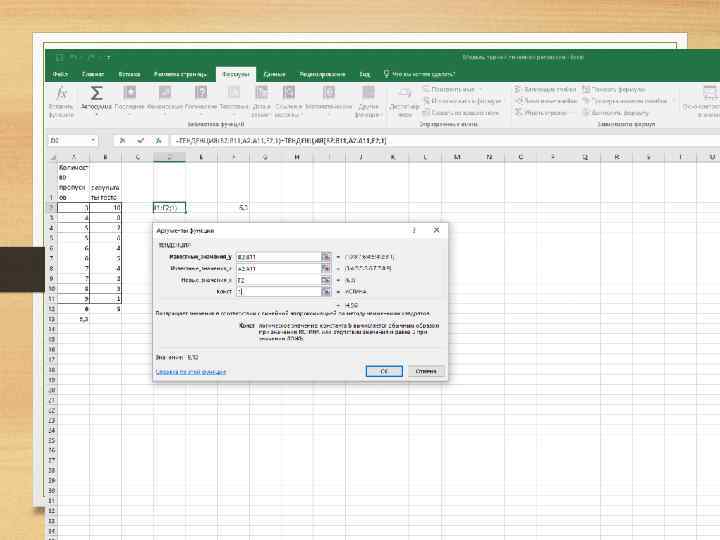Open the Logical functions icon

pyautogui.click(x=201, y=93)
